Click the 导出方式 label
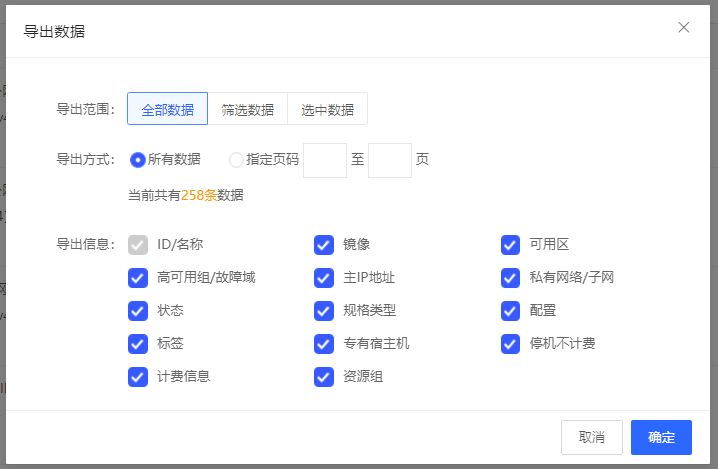The width and height of the screenshot is (718, 469). 85,159
